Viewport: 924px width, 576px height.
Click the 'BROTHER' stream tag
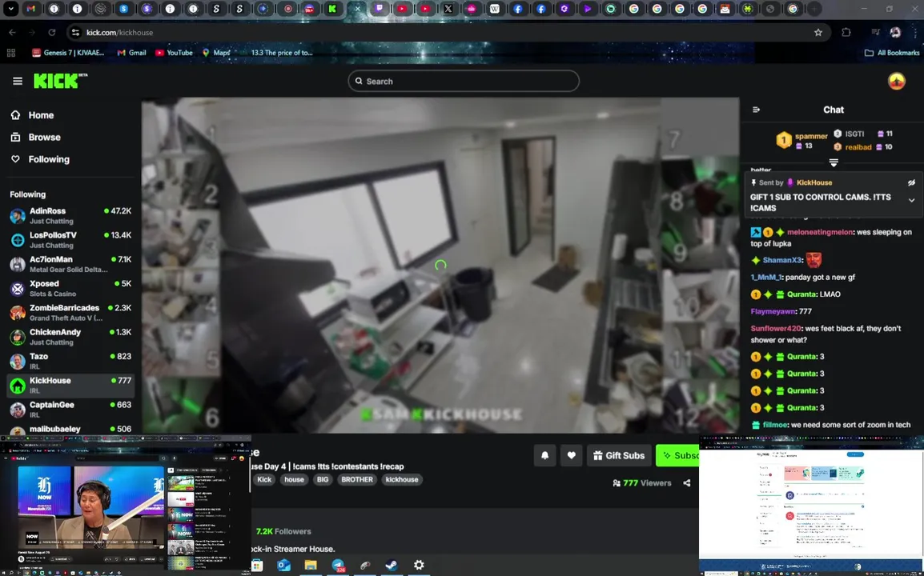[357, 479]
